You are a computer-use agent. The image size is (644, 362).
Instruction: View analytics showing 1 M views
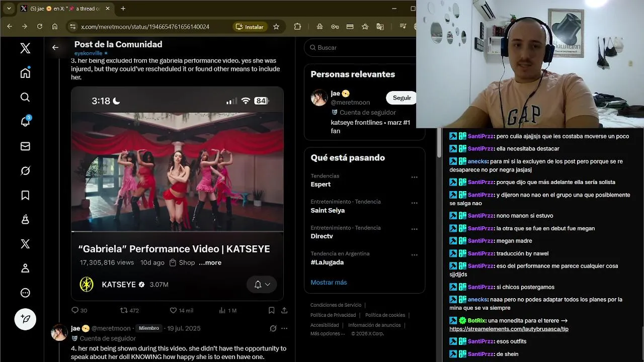tap(227, 310)
